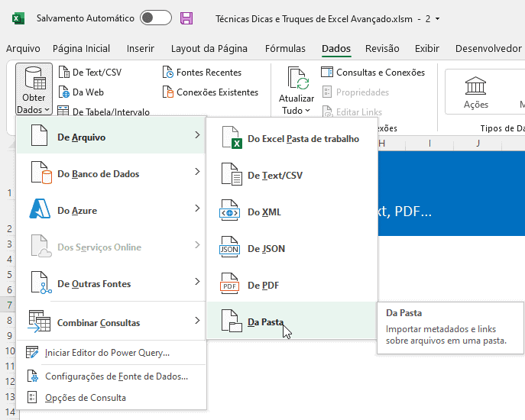Expand the Obter Dados dropdown arrow
Viewport: 525px width, 420px height.
pos(47,110)
